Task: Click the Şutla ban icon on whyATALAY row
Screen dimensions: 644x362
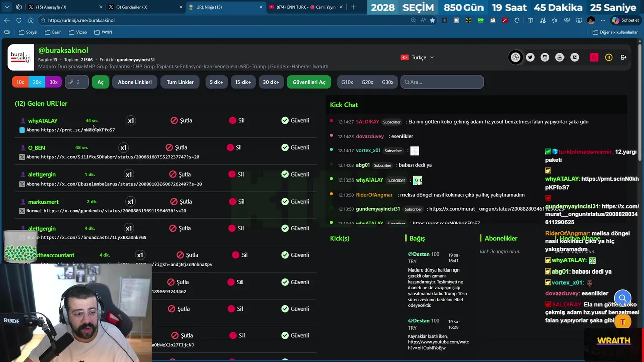Action: [x=174, y=120]
